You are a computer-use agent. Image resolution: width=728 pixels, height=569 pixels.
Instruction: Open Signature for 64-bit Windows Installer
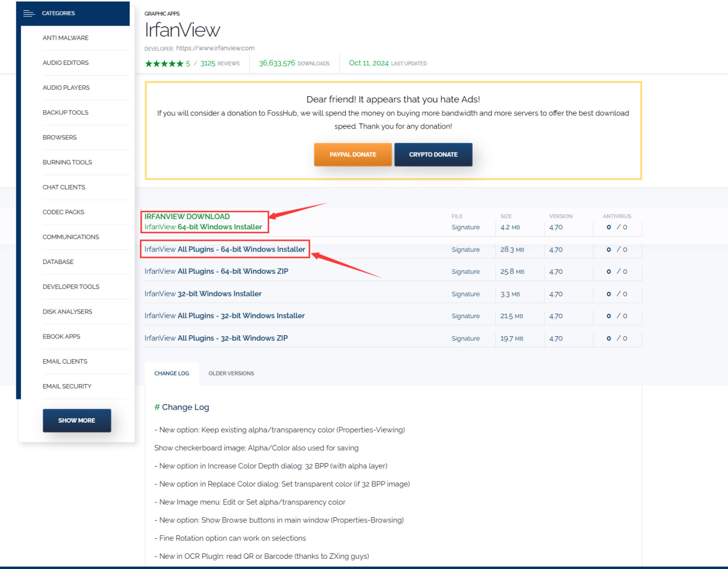pos(466,228)
